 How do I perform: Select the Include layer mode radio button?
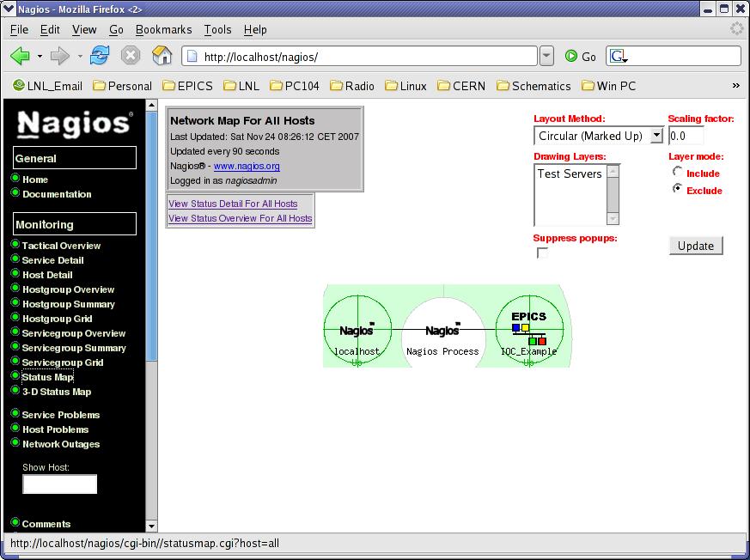click(678, 173)
